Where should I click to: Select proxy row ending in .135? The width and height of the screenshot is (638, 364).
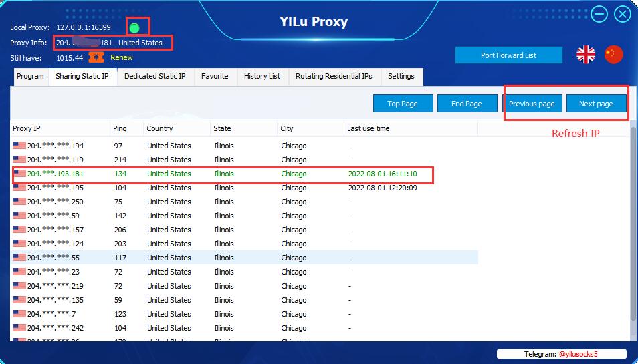click(244, 300)
